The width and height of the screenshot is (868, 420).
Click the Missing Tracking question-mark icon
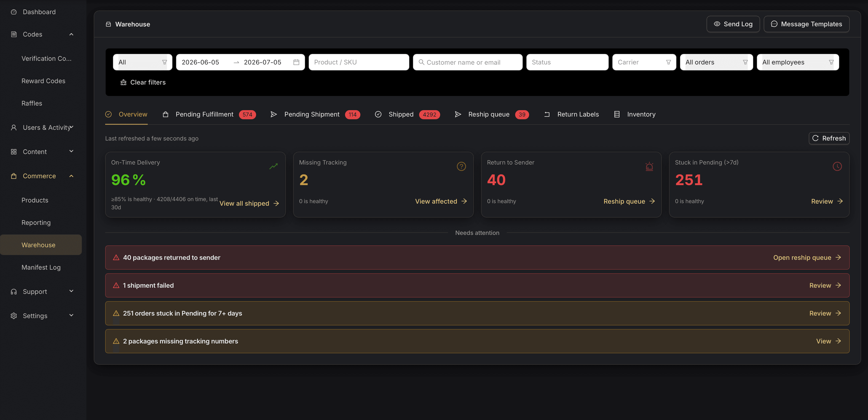[x=461, y=166]
